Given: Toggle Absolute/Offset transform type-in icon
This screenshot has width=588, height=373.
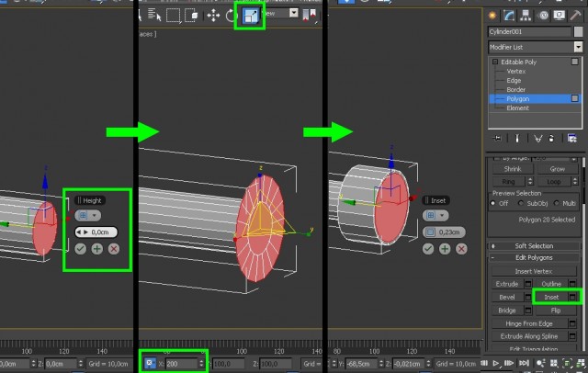Looking at the screenshot, I should click(150, 363).
